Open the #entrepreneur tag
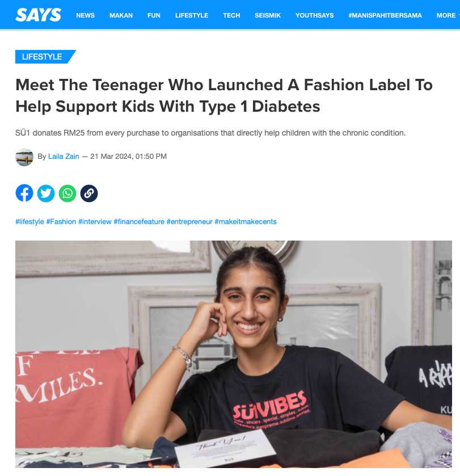Screen dimensions: 460x476 pos(189,222)
